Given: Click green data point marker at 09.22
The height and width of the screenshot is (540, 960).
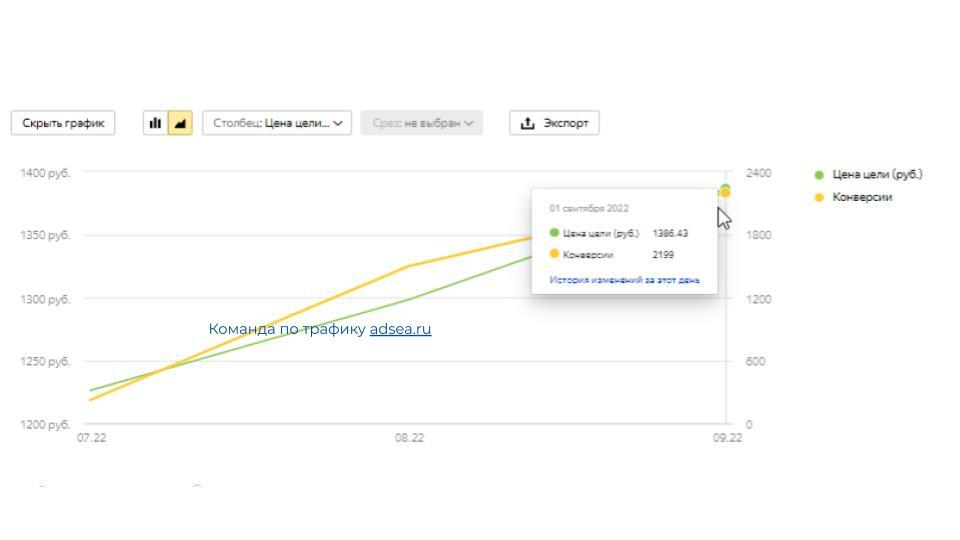Looking at the screenshot, I should tap(725, 188).
